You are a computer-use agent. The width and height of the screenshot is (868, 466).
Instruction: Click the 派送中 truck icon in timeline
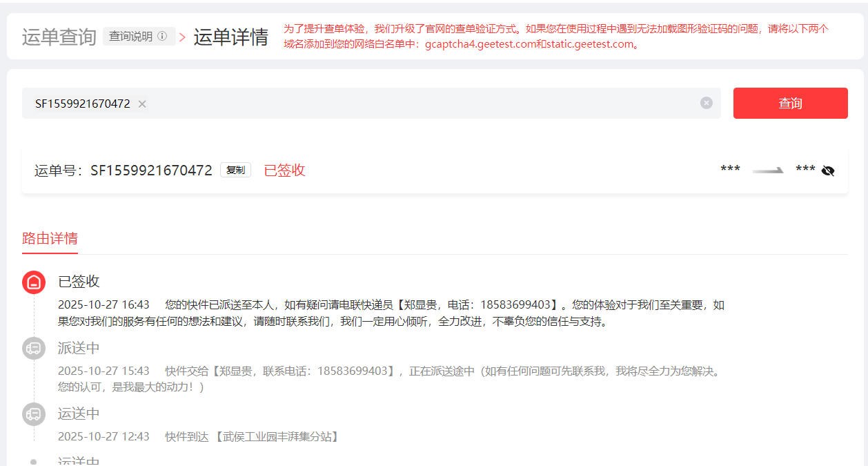pos(34,349)
